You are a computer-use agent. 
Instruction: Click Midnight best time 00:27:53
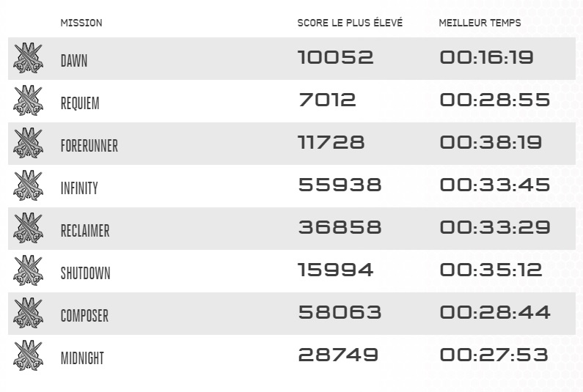(x=494, y=355)
